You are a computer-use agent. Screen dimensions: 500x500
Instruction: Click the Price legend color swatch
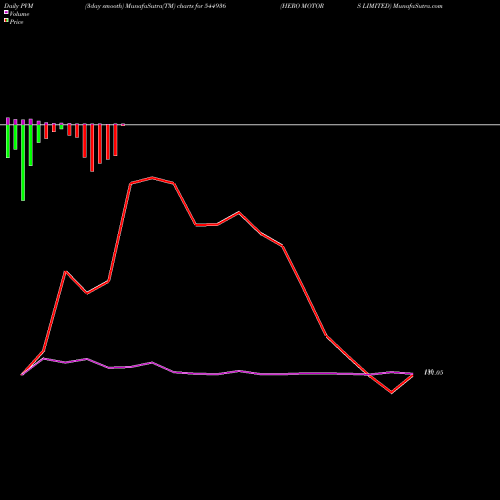click(x=6, y=20)
